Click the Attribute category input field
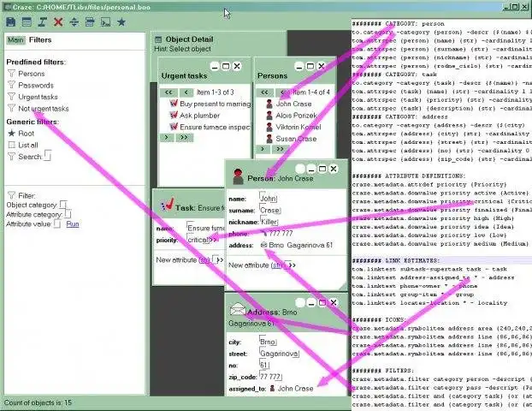The height and width of the screenshot is (411, 532). click(68, 214)
